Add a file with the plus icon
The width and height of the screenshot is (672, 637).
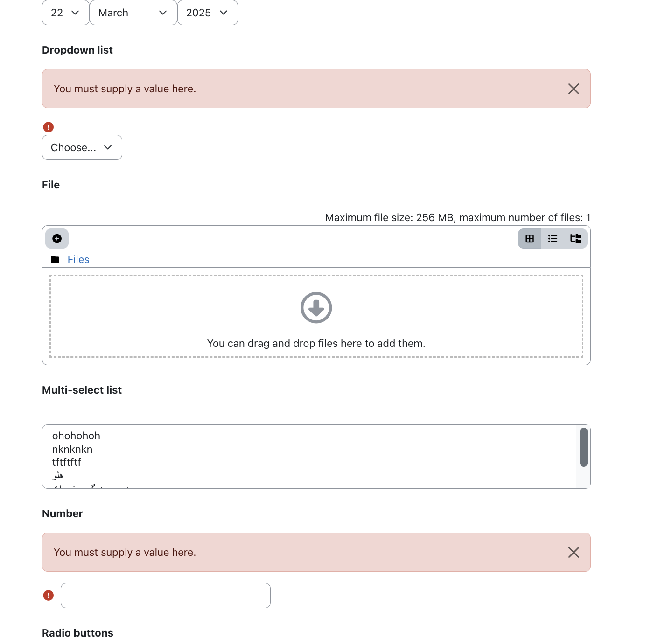pyautogui.click(x=57, y=238)
